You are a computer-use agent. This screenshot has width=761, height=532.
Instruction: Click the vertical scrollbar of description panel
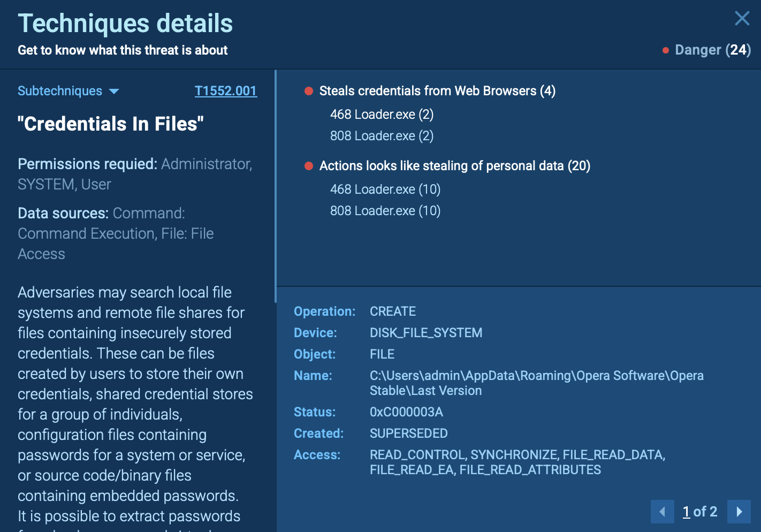(x=276, y=186)
